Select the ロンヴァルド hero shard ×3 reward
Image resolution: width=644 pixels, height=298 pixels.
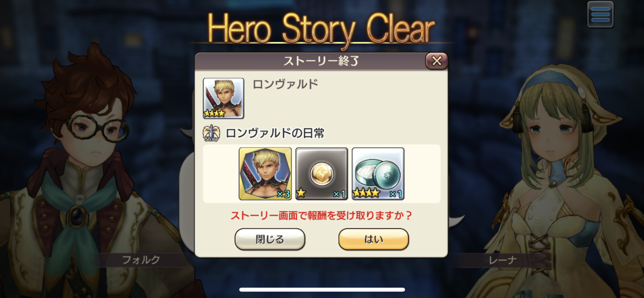265,174
